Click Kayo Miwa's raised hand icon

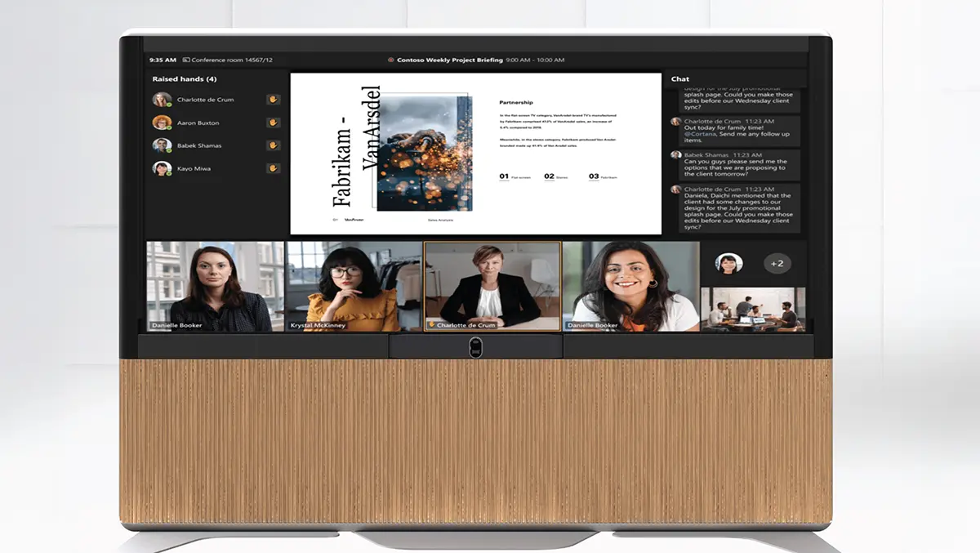[273, 168]
